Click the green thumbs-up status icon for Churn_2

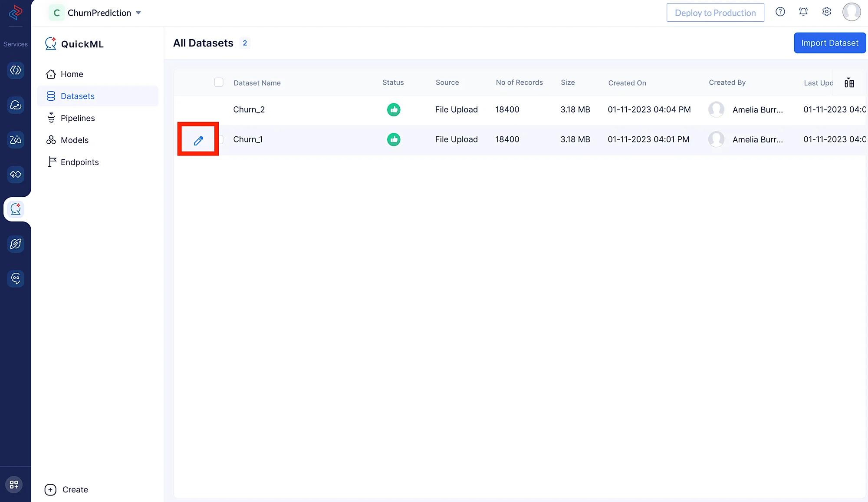click(x=394, y=110)
